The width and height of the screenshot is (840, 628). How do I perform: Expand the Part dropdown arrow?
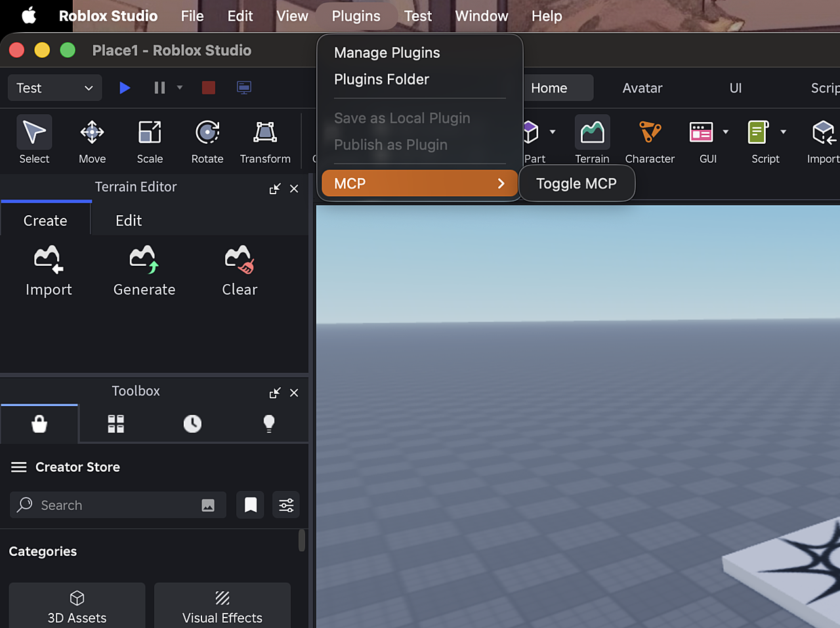[553, 132]
